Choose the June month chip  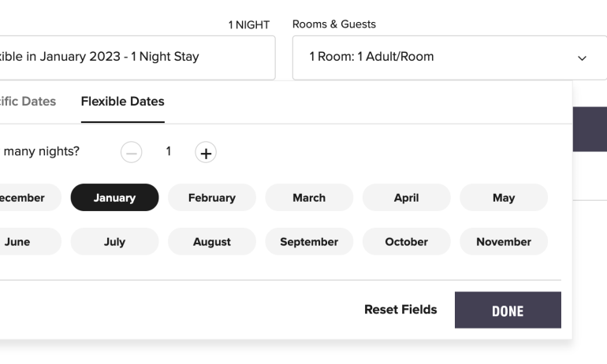(x=20, y=242)
